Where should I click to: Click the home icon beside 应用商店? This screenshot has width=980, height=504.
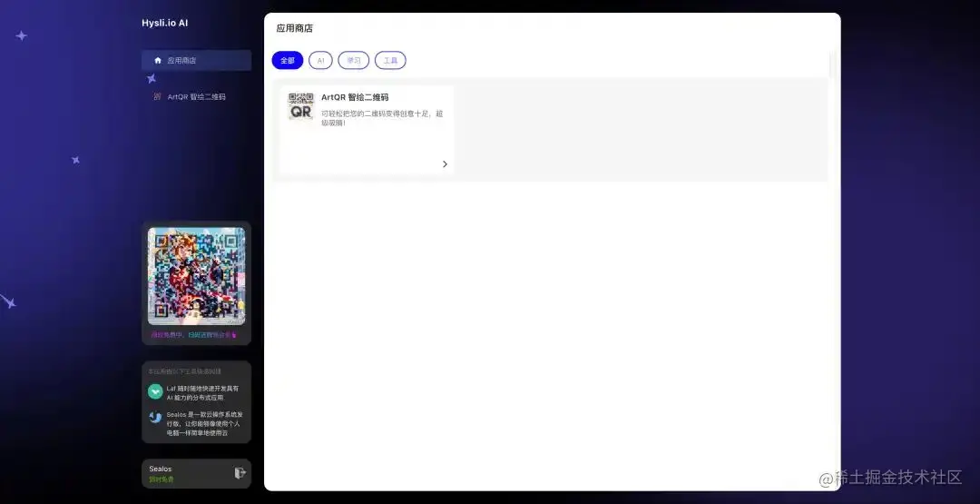point(158,61)
